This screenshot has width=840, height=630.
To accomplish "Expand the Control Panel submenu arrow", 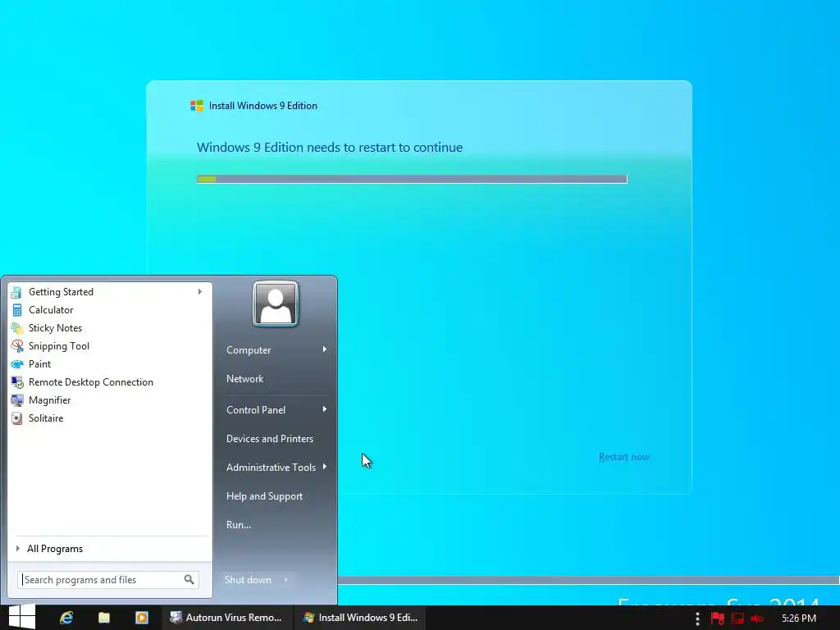I will pyautogui.click(x=325, y=409).
